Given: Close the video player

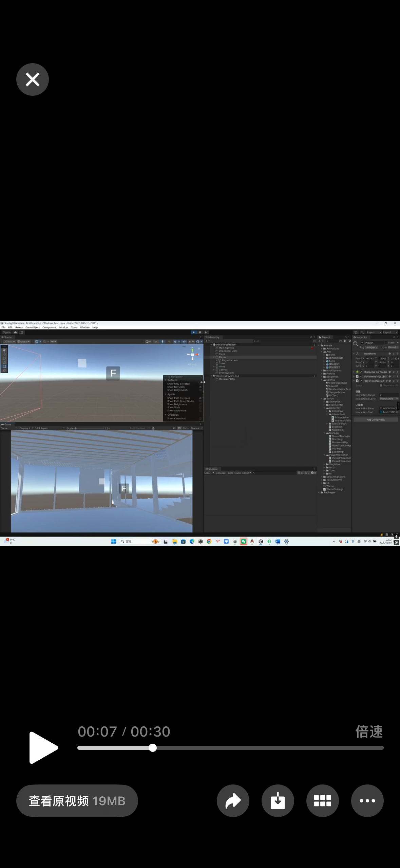Looking at the screenshot, I should pyautogui.click(x=33, y=79).
